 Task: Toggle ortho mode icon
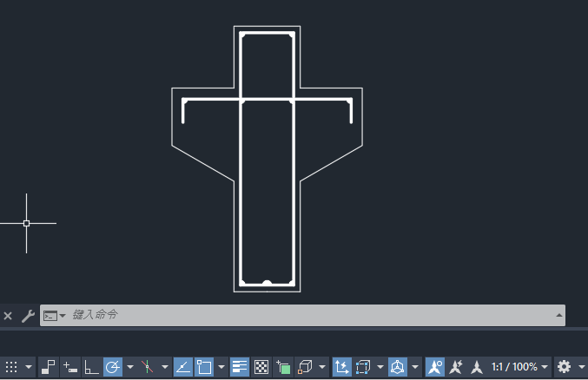pyautogui.click(x=91, y=367)
